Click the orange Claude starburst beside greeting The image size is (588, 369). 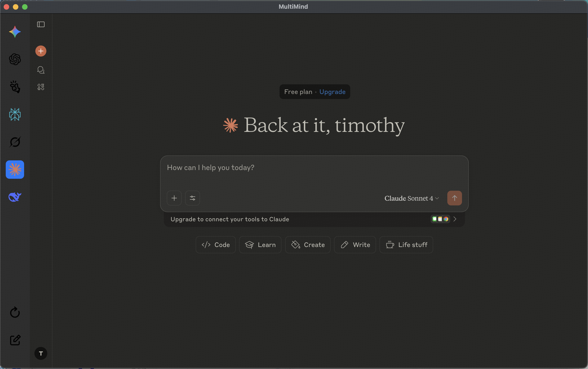click(x=230, y=125)
